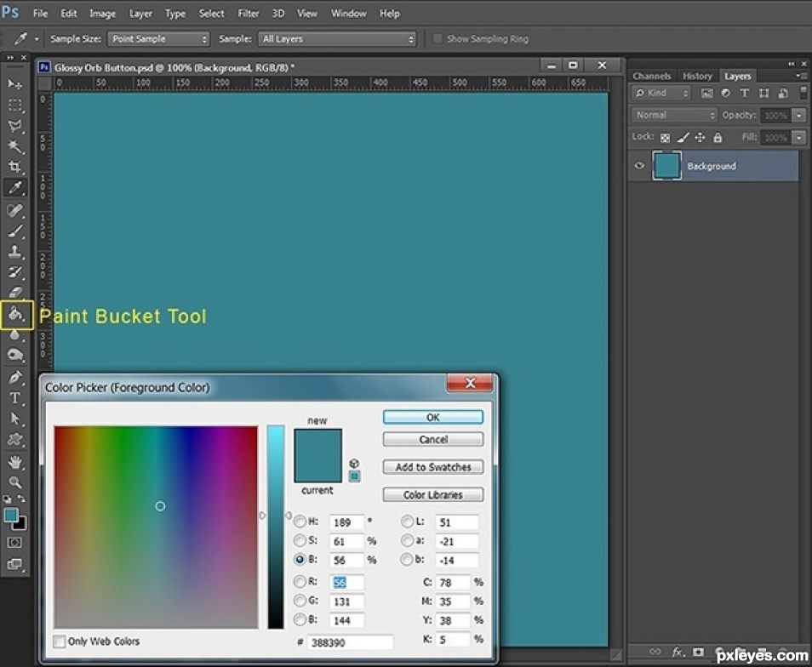Open Layers panel options menu

tap(801, 76)
